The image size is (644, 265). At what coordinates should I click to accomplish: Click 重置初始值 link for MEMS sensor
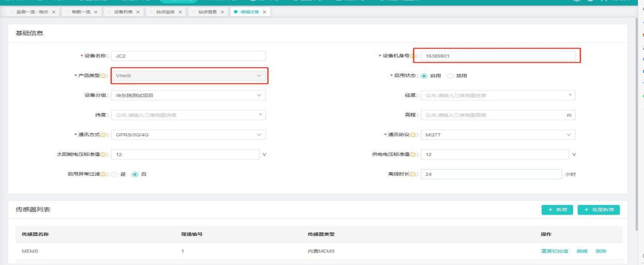point(554,252)
